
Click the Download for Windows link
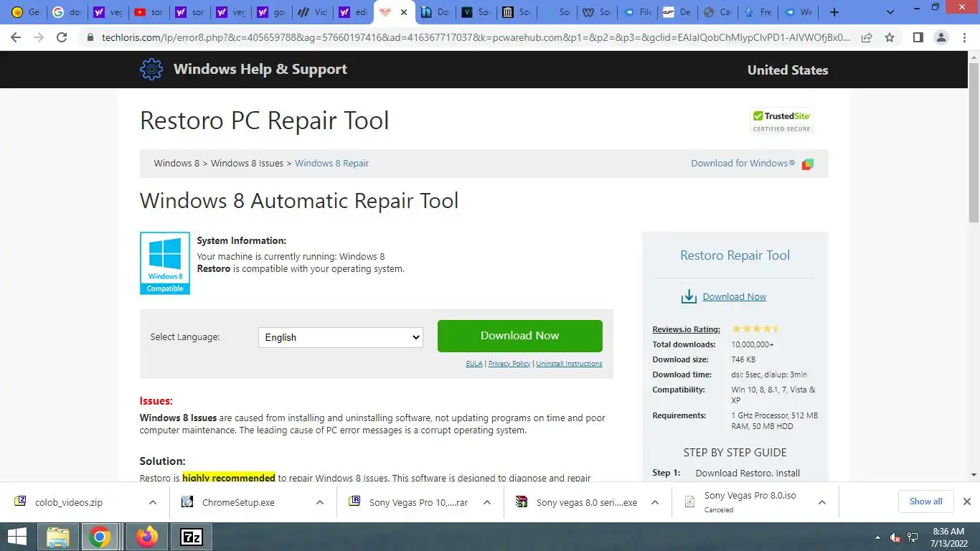click(743, 163)
